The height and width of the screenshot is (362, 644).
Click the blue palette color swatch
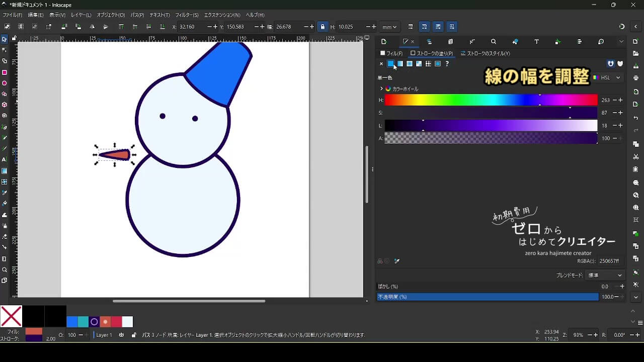point(72,322)
